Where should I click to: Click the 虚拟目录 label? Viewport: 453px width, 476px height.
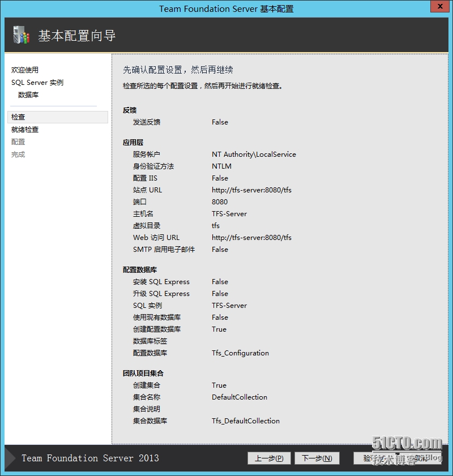(146, 226)
